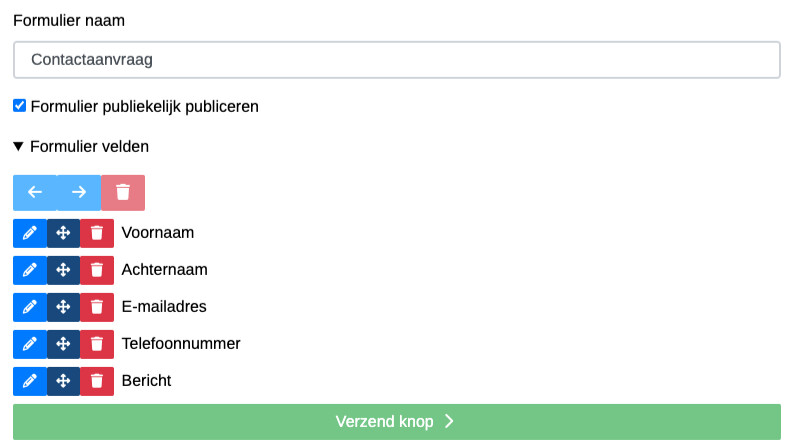Image resolution: width=797 pixels, height=448 pixels.
Task: Delete the Voornaam field
Action: (x=97, y=233)
